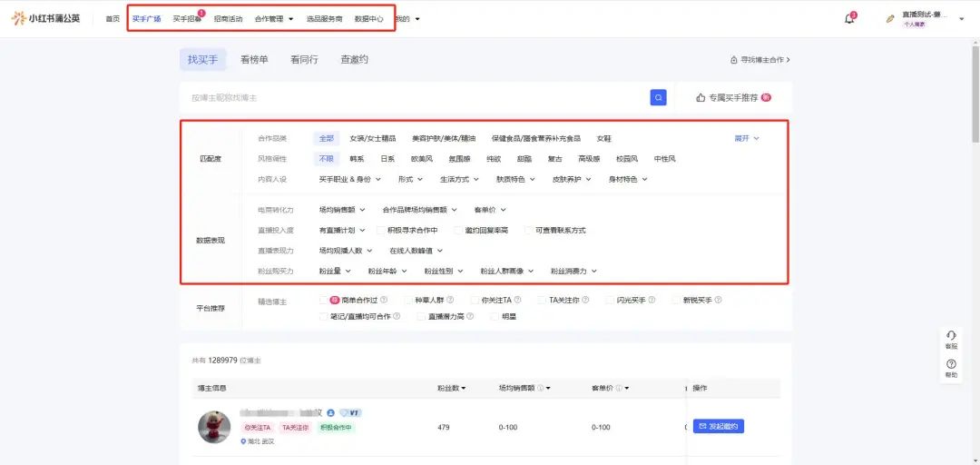Image resolution: width=980 pixels, height=465 pixels.
Task: Open the 形式 dropdown
Action: point(410,179)
